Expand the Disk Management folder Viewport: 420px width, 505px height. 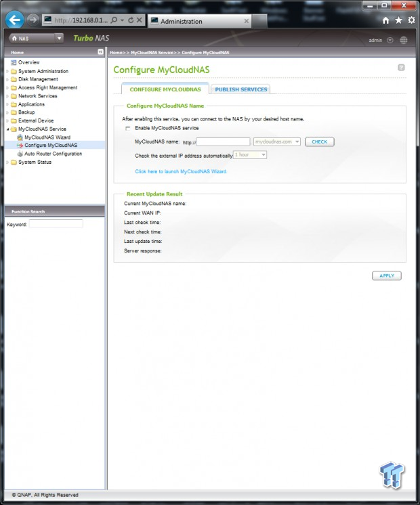point(7,79)
